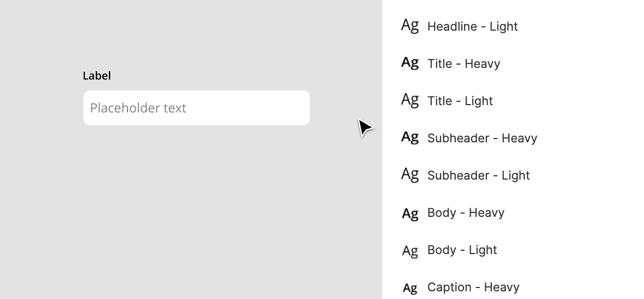The height and width of the screenshot is (299, 644).
Task: Pick the Subheader - Light text style
Action: [x=478, y=176]
